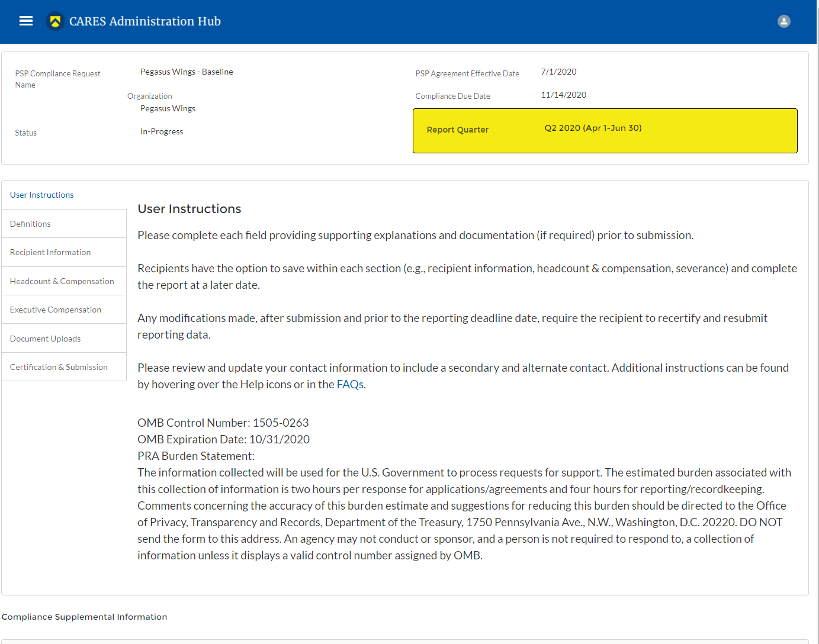Open the user profile avatar

coord(783,21)
